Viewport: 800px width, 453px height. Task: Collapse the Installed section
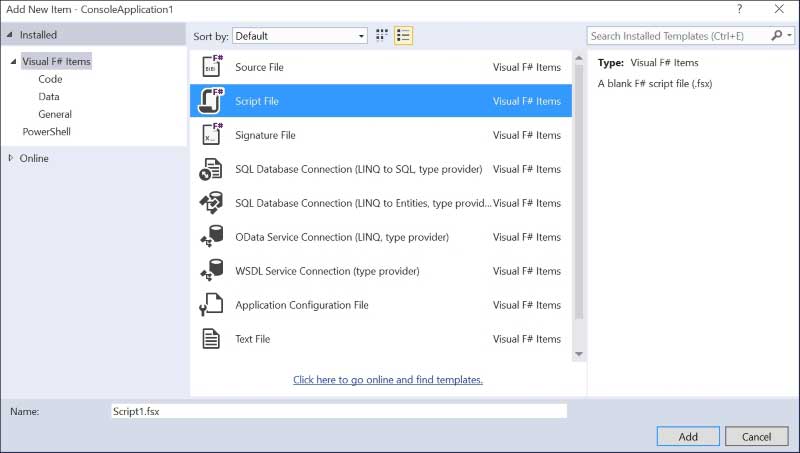9,35
